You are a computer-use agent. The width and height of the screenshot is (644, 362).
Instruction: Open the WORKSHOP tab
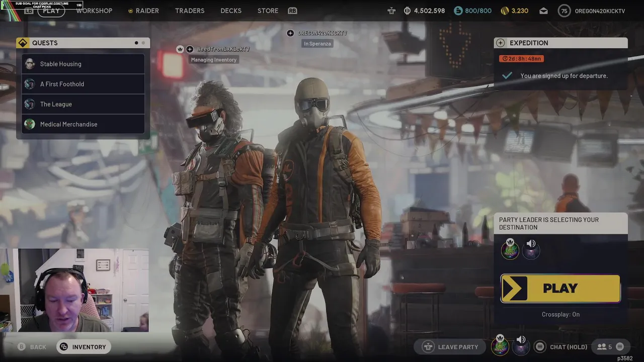tap(94, 11)
